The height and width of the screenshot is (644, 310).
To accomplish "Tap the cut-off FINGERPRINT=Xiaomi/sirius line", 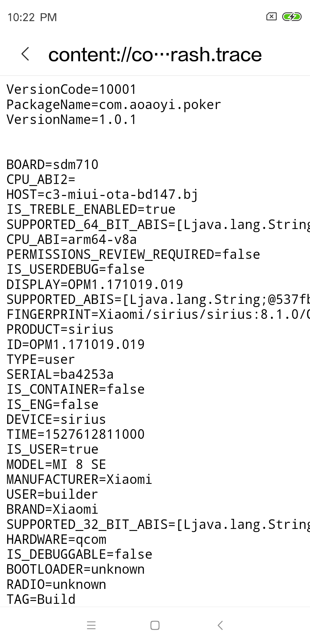I will coord(155,314).
